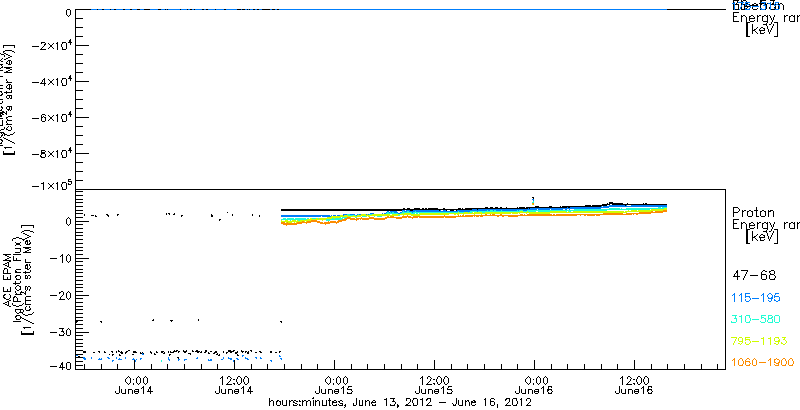Click the 12:00 June14 time label

(234, 386)
